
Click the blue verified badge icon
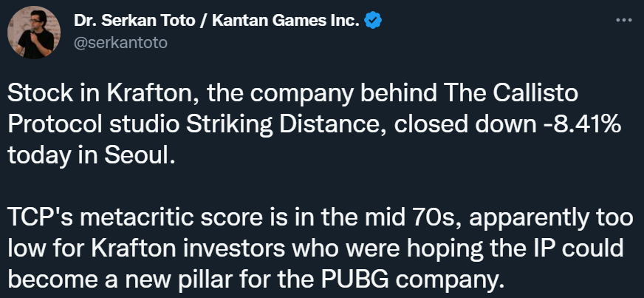coord(374,21)
